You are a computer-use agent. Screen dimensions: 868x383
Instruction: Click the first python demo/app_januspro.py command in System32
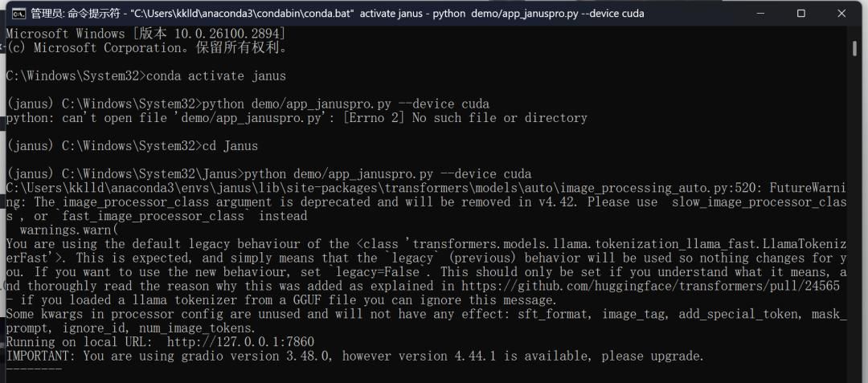pos(248,104)
